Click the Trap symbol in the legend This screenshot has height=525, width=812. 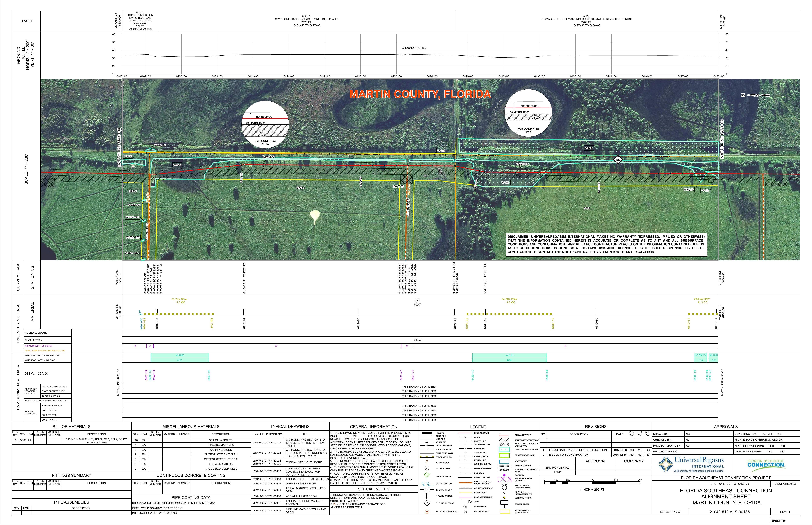[466, 501]
